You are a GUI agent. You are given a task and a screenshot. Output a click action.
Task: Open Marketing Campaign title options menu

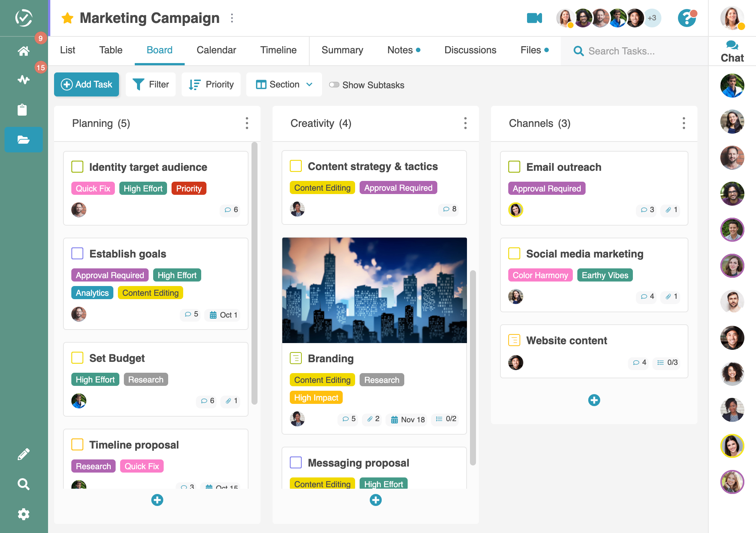232,18
